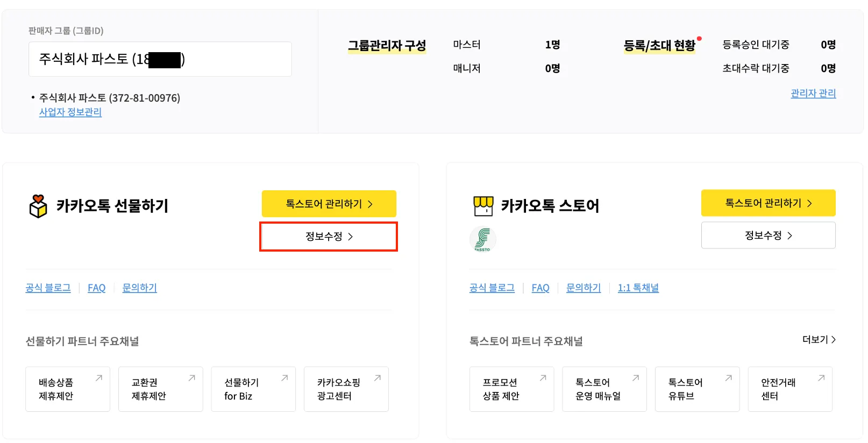
Task: Open 프로모션 상품 제안 channel card
Action: (511, 389)
